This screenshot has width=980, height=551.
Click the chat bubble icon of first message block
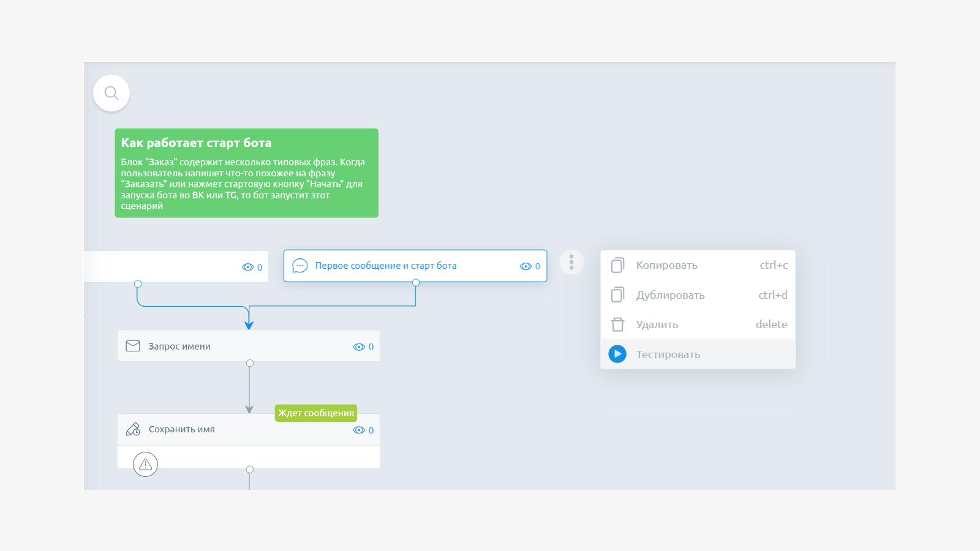300,266
